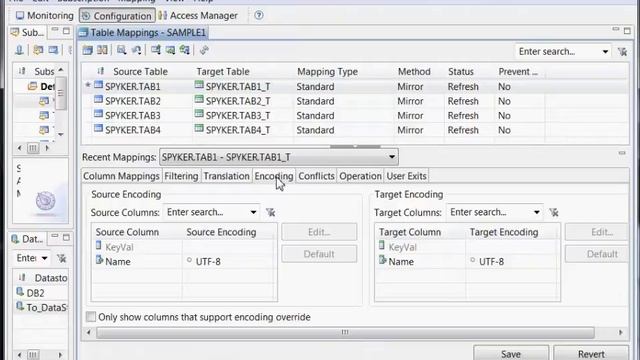Click the Source Encoding Edit button
This screenshot has height=360, width=640.
click(319, 232)
